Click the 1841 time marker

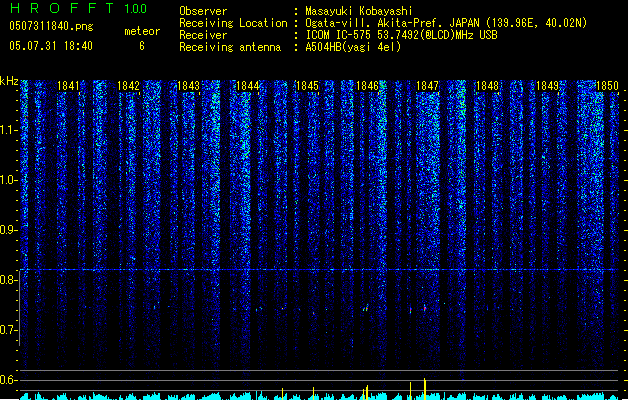click(68, 86)
